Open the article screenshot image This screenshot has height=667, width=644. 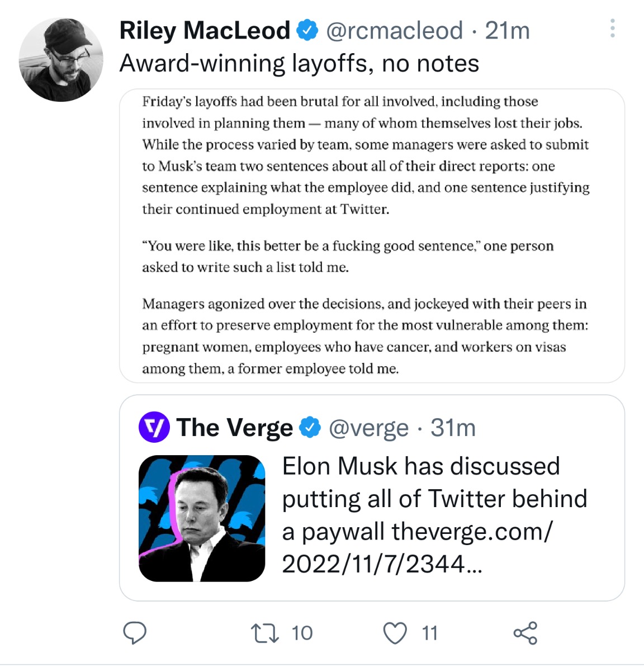click(x=371, y=235)
